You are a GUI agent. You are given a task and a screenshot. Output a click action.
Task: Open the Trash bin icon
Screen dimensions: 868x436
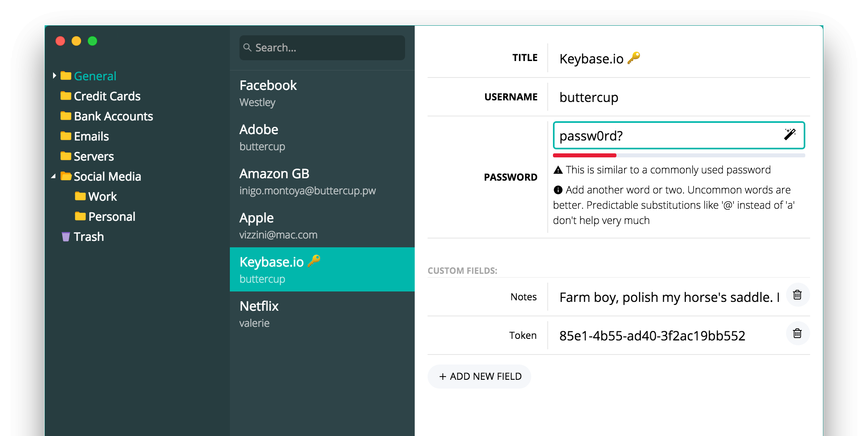click(66, 236)
